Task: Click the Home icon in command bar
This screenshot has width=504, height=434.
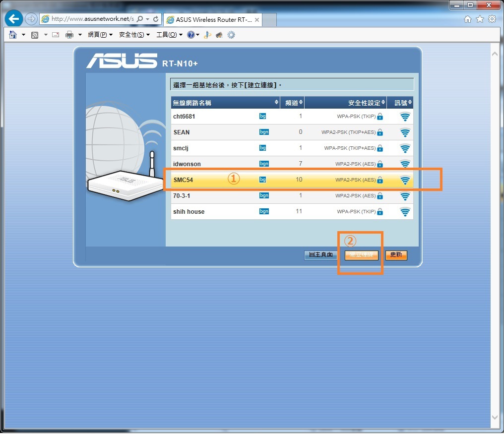Action: (13, 35)
